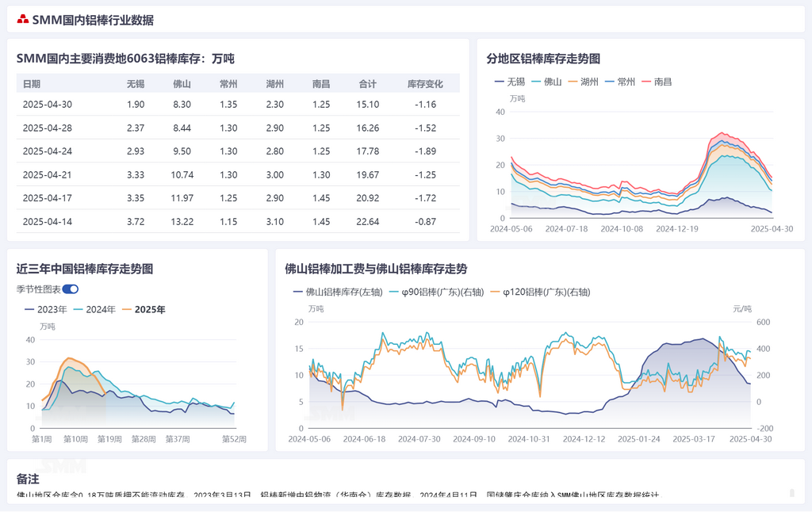The image size is (812, 512).
Task: Select the 2025-04-30 date cell in table
Action: point(48,105)
